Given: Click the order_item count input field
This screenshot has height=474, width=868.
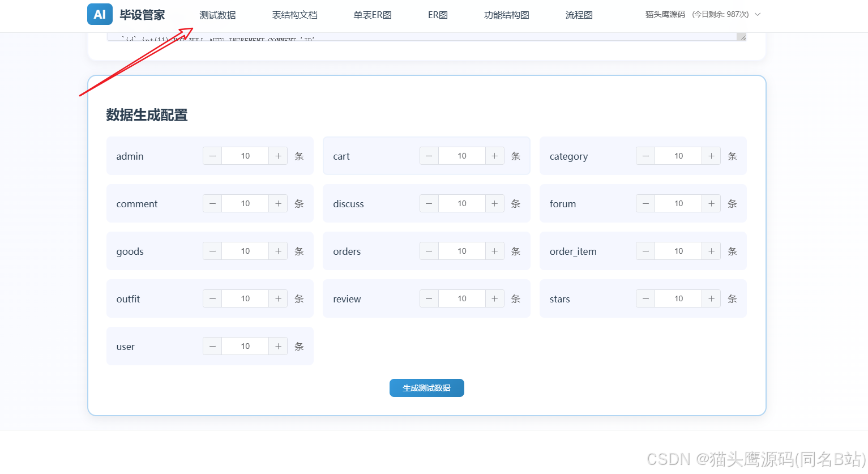Looking at the screenshot, I should (x=678, y=251).
